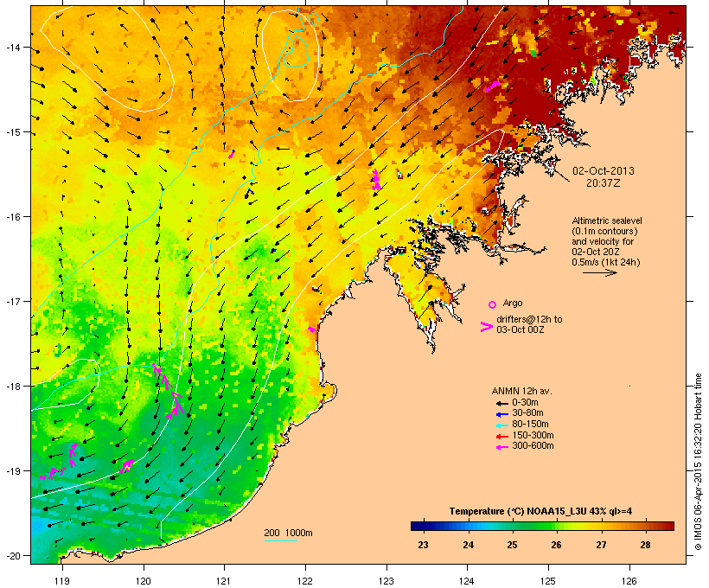This screenshot has width=709, height=588.
Task: Click the longitude axis label 121
Action: 224,581
